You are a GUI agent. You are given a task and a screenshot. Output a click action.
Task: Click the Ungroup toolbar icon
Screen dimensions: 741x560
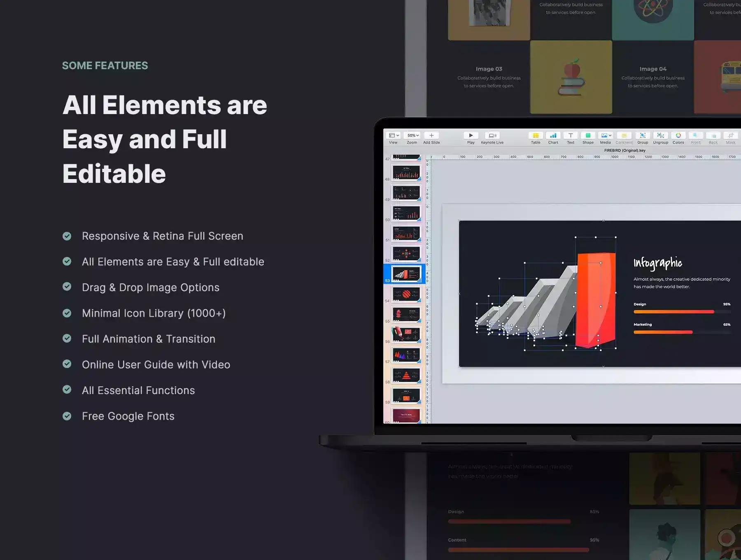(x=660, y=135)
